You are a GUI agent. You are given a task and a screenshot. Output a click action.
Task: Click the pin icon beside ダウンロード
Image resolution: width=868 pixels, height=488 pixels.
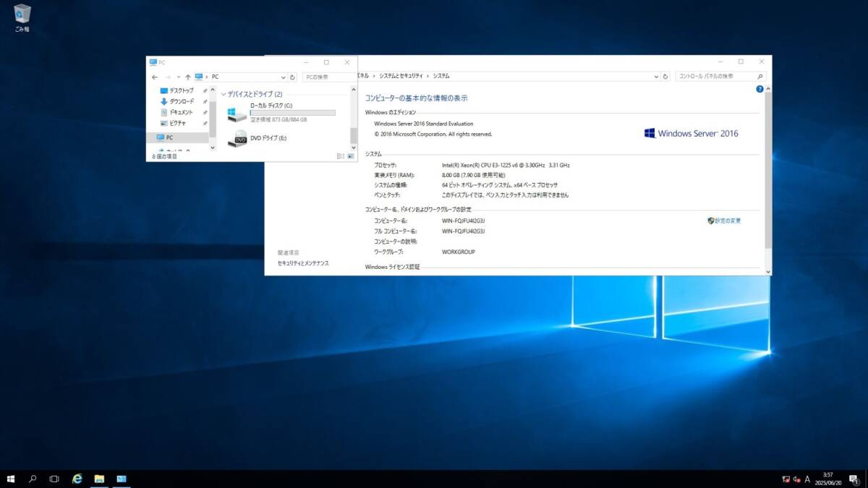click(x=205, y=101)
